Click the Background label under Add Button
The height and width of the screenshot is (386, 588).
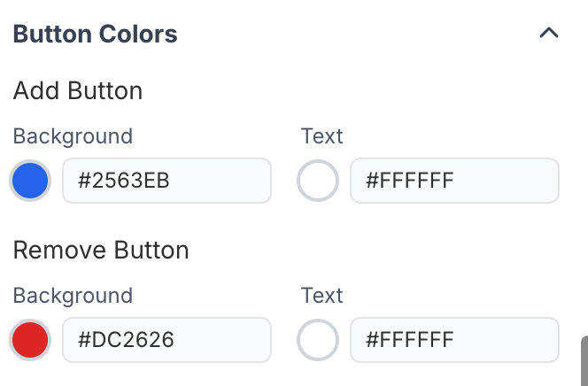[73, 136]
